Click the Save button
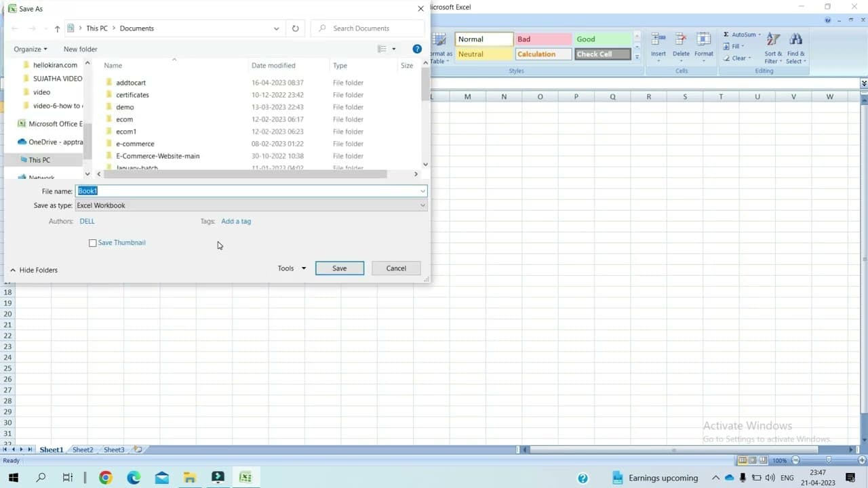Image resolution: width=868 pixels, height=488 pixels. click(340, 268)
